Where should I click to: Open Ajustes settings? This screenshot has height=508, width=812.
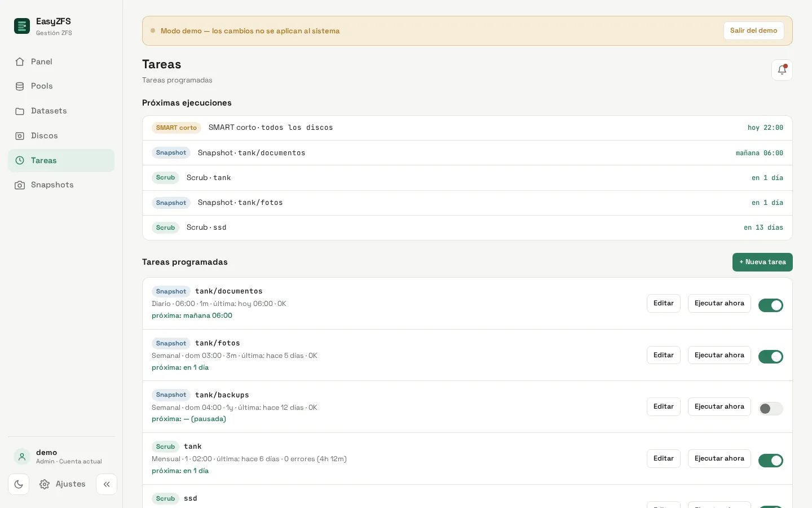pyautogui.click(x=63, y=484)
